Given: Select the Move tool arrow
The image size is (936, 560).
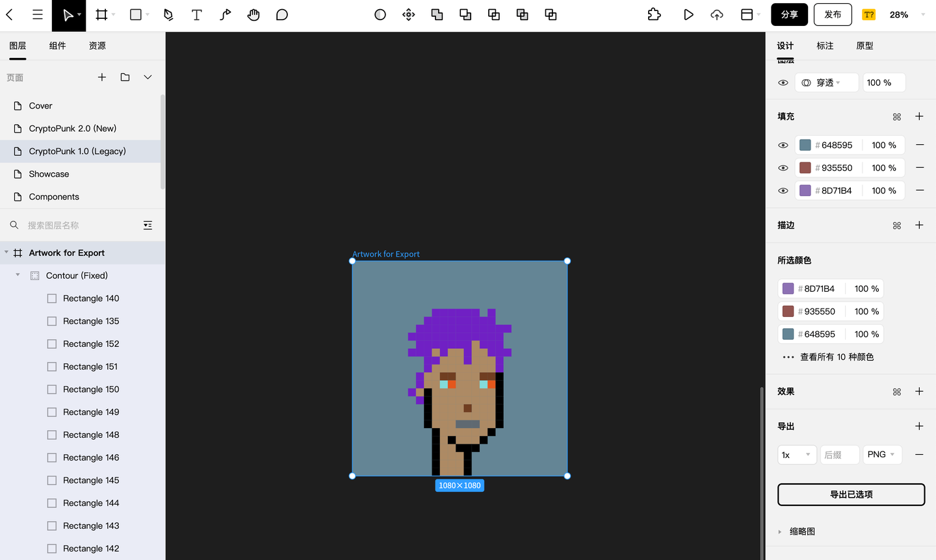Looking at the screenshot, I should click(x=68, y=14).
